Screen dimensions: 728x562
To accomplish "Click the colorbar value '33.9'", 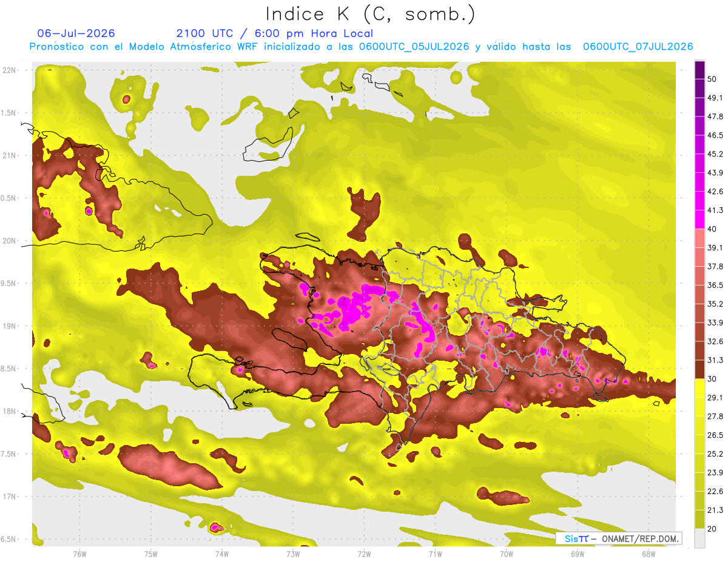I will pos(715,323).
